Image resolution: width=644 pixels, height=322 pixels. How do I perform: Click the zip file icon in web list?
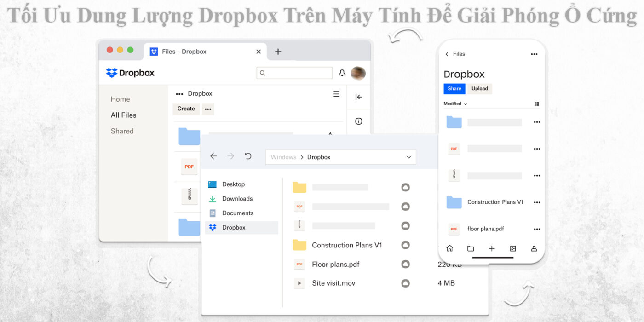189,196
